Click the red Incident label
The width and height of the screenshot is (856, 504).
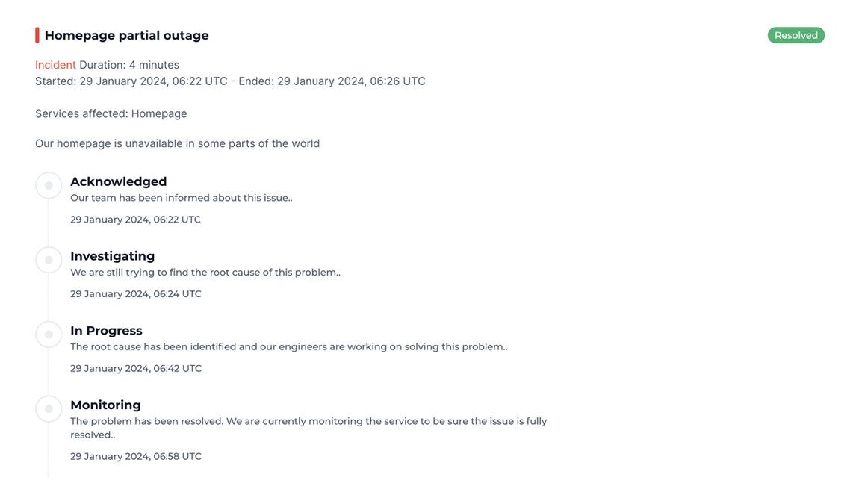[55, 65]
